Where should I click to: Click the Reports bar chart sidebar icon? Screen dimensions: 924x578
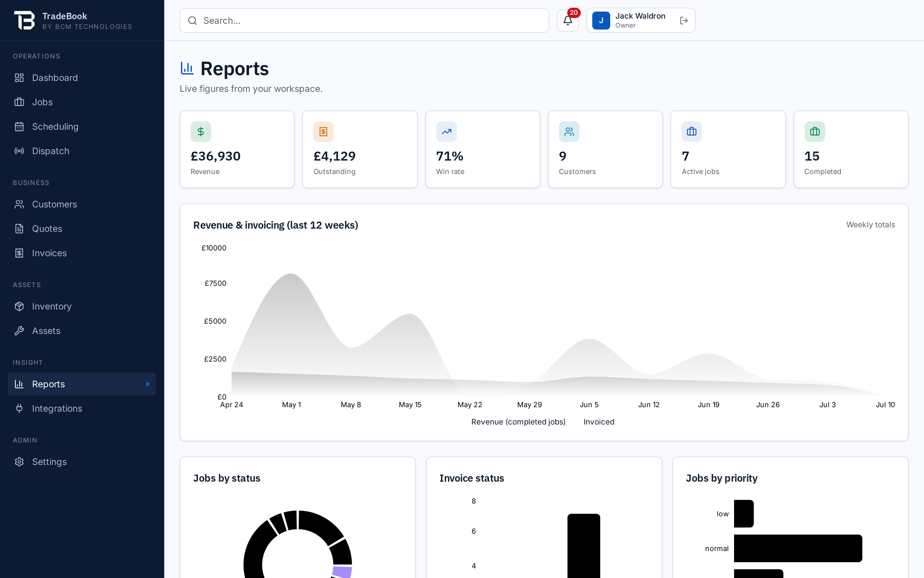click(x=19, y=384)
